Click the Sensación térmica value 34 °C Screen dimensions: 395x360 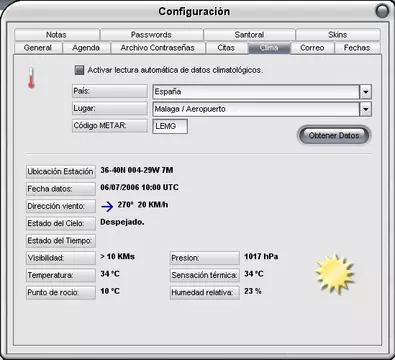[254, 274]
